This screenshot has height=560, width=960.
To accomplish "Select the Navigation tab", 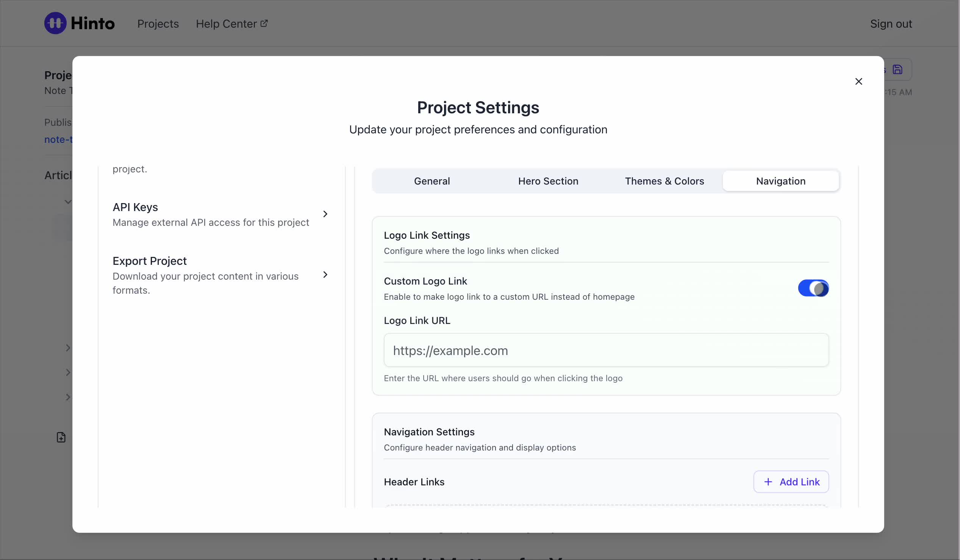I will pos(780,181).
